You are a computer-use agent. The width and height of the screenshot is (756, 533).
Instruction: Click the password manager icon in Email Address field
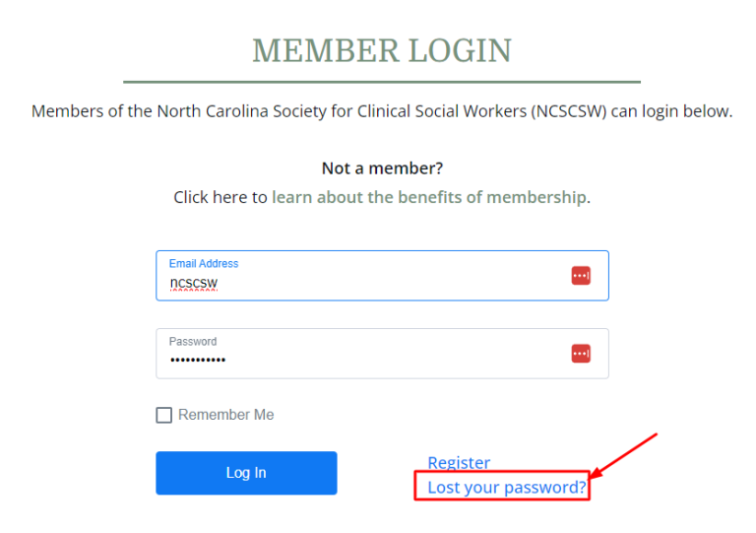(x=581, y=276)
